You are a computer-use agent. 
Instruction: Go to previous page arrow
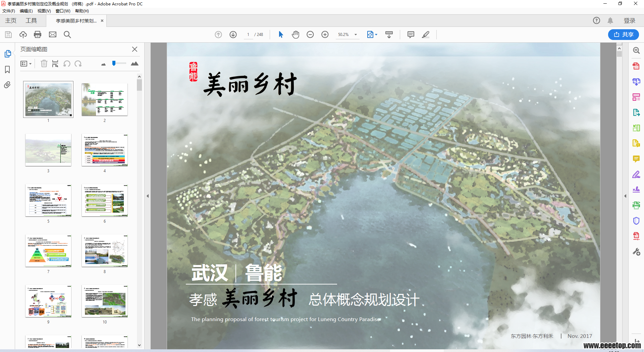tap(218, 35)
